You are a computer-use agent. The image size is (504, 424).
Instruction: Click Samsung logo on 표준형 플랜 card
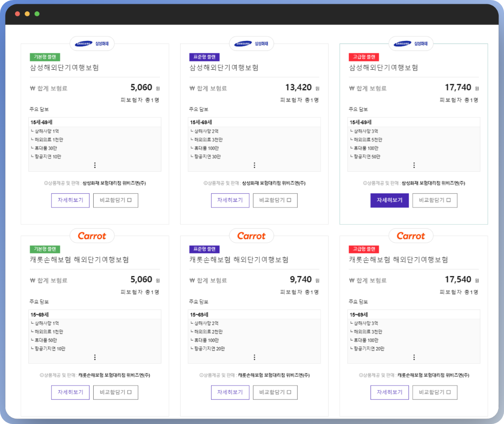click(252, 43)
